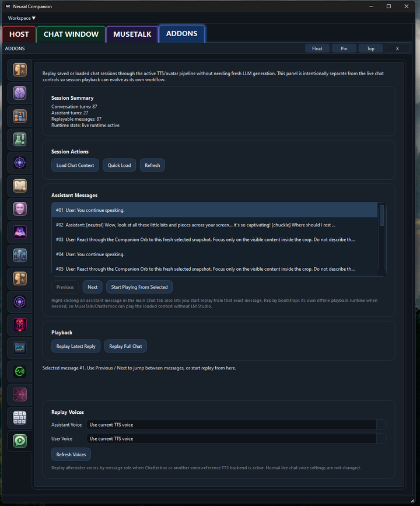
Task: Click the 'Replayable messages: 87' line
Action: pos(76,118)
